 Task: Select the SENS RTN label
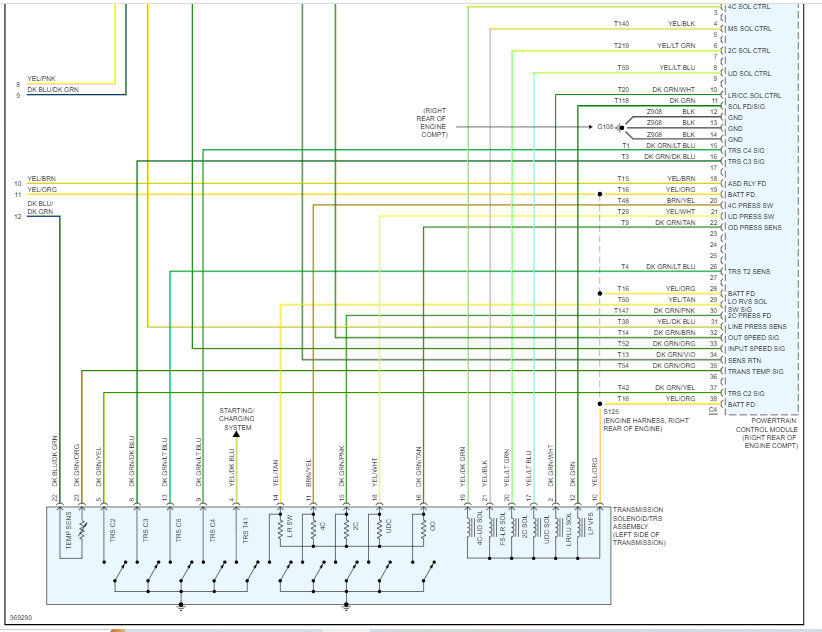coord(744,361)
